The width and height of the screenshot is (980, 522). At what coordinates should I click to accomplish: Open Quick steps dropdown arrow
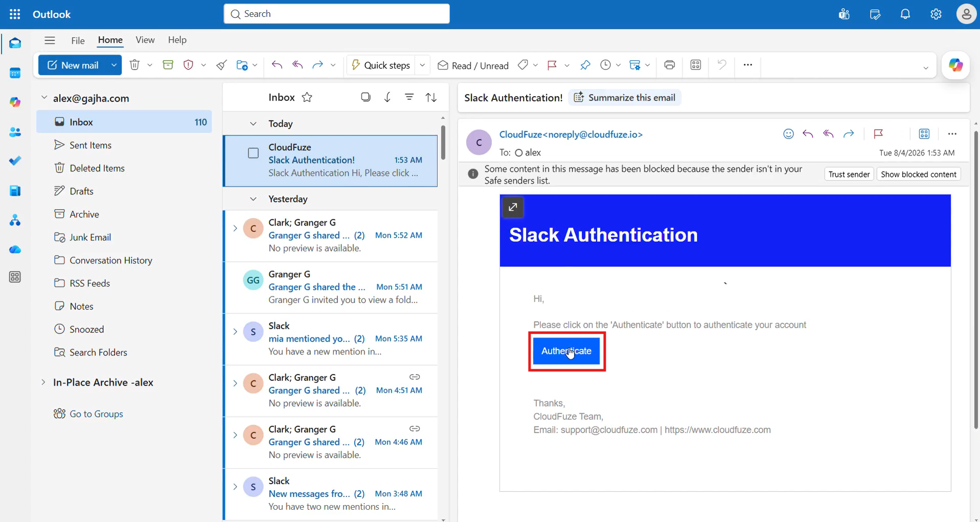point(423,65)
